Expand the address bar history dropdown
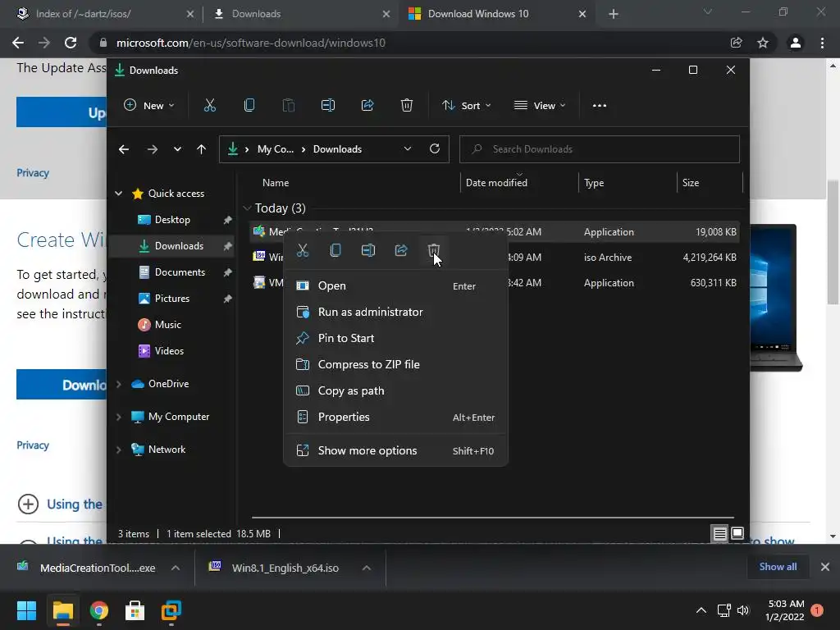 pos(407,149)
